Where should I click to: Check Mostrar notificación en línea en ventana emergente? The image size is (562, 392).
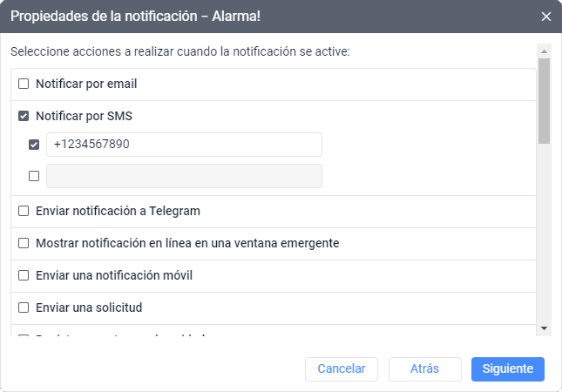24,243
